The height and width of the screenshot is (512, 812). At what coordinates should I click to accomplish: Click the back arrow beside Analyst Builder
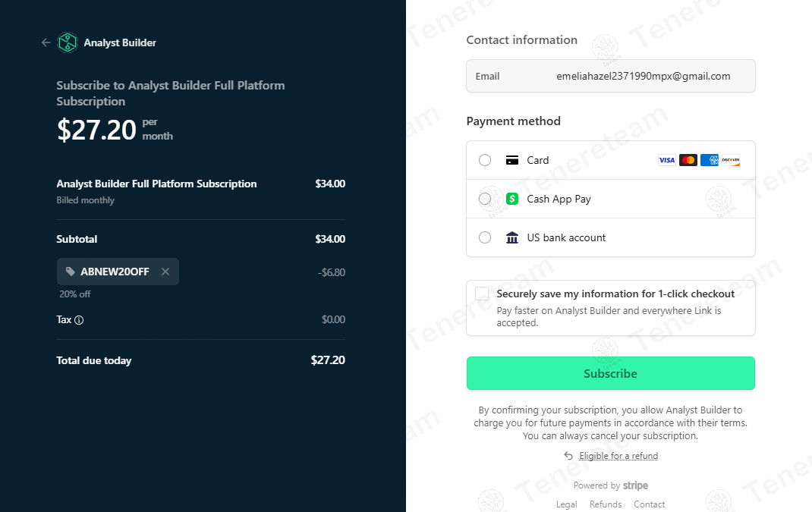(x=46, y=42)
